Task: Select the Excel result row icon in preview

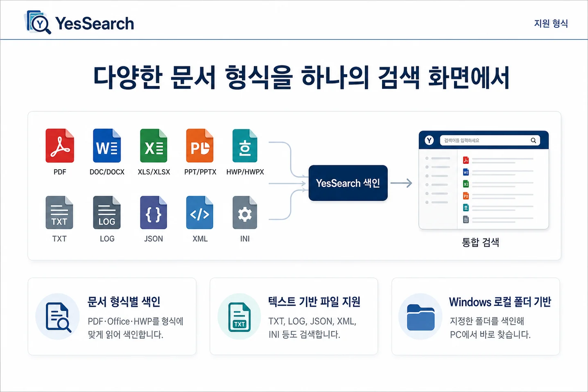Action: tap(466, 184)
